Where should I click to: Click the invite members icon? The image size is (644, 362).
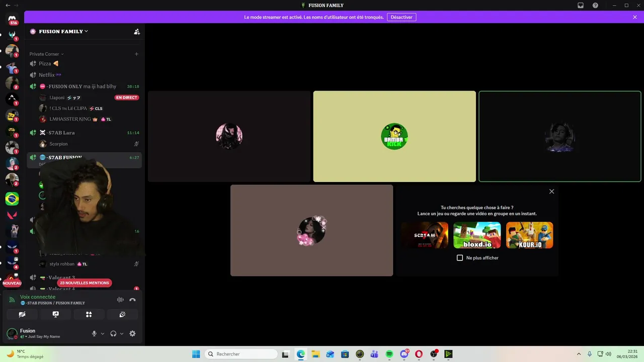[137, 31]
